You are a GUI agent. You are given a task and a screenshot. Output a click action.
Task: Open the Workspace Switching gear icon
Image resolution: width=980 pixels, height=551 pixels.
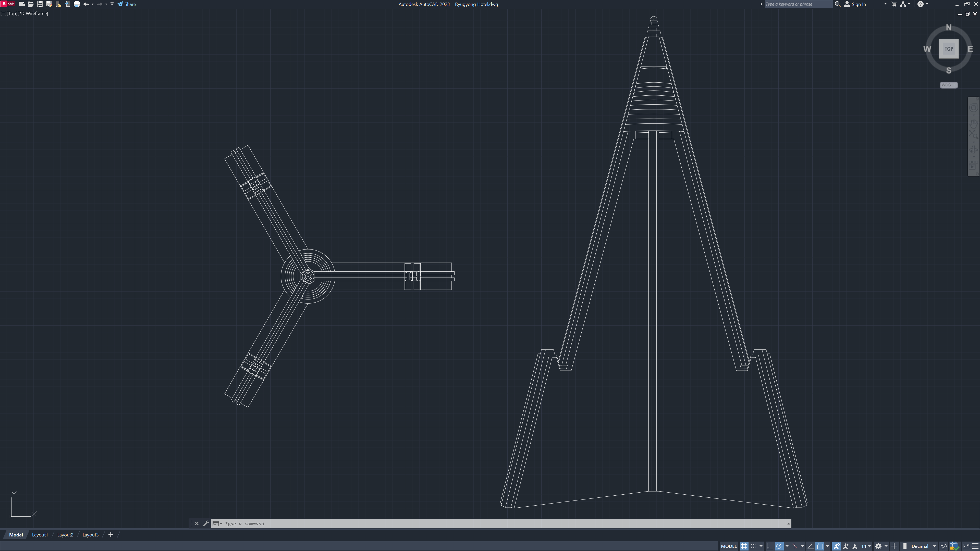click(x=878, y=546)
